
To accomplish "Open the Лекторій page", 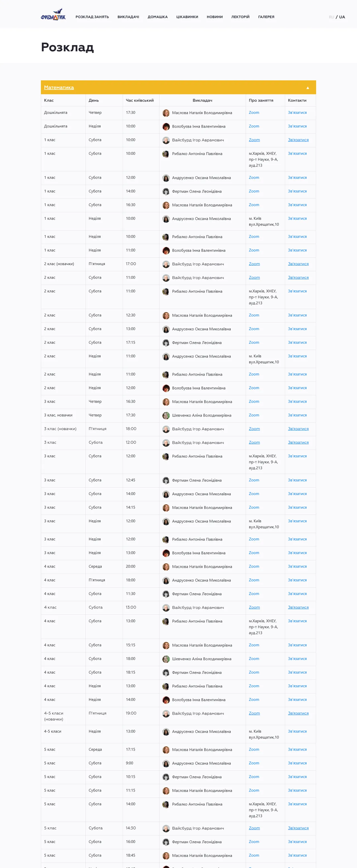I will click(240, 17).
